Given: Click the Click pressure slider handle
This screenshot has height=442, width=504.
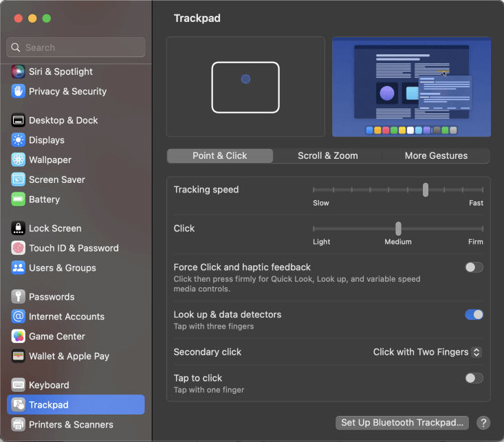Looking at the screenshot, I should pyautogui.click(x=398, y=228).
